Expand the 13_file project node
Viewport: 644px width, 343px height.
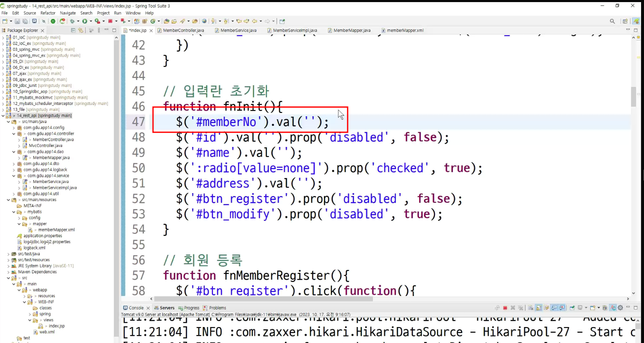tap(3, 110)
